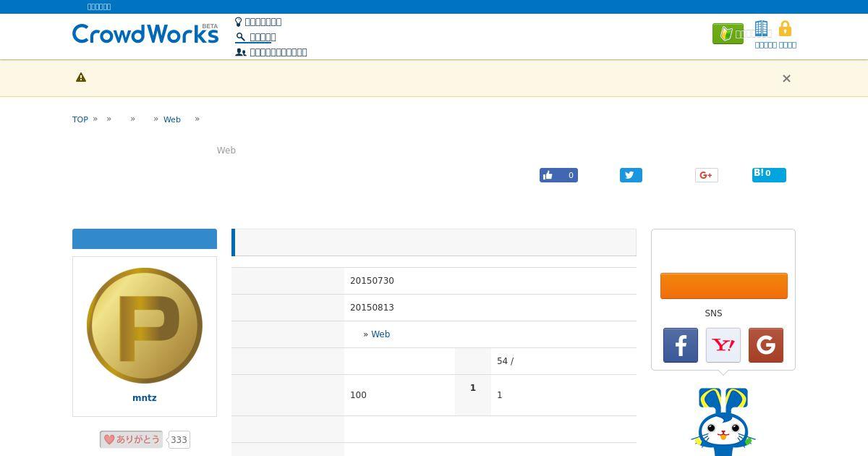Click the ありがとう heart button
This screenshot has height=456, width=868.
coord(131,439)
